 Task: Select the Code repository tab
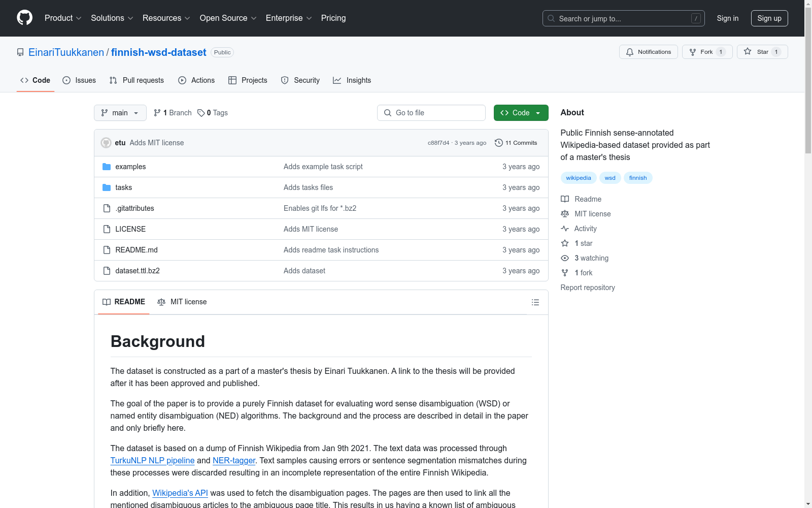coord(36,80)
